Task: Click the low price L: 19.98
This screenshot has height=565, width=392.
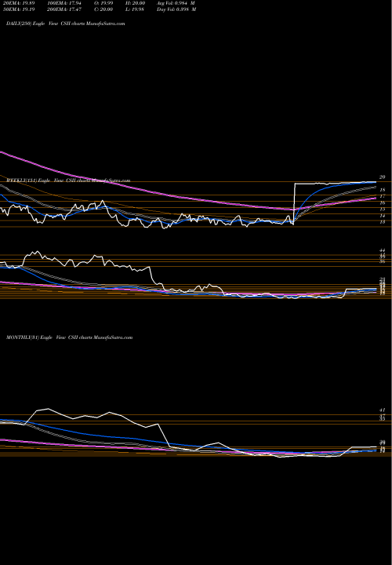Action: (136, 9)
